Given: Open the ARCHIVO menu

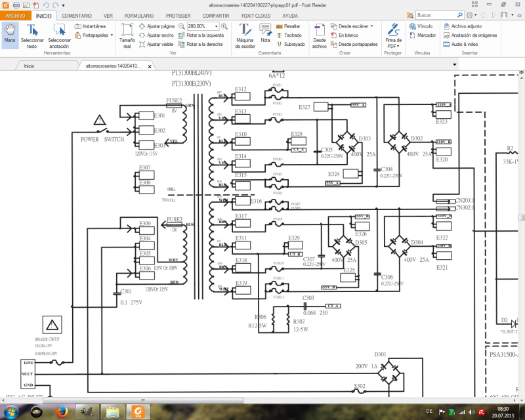Looking at the screenshot, I should pos(15,16).
